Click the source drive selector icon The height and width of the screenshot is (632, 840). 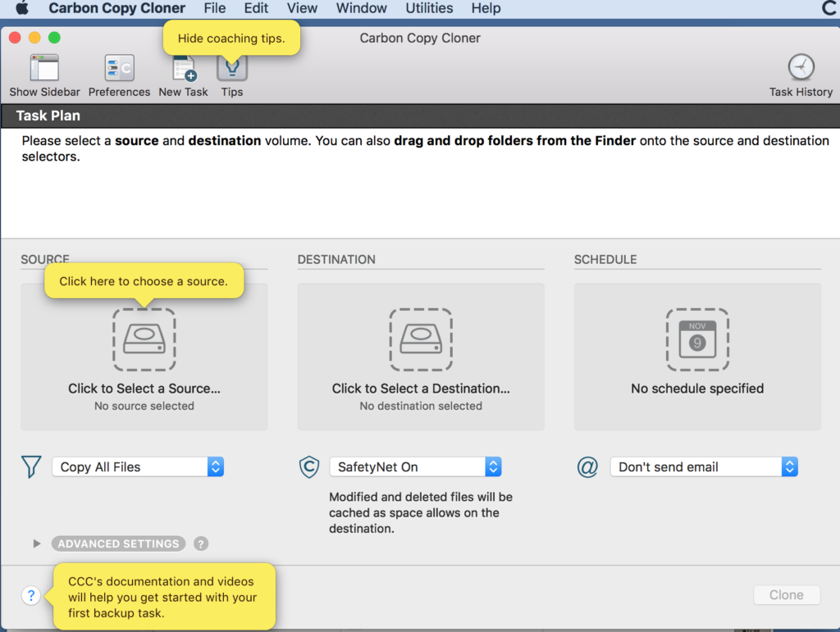coord(144,339)
